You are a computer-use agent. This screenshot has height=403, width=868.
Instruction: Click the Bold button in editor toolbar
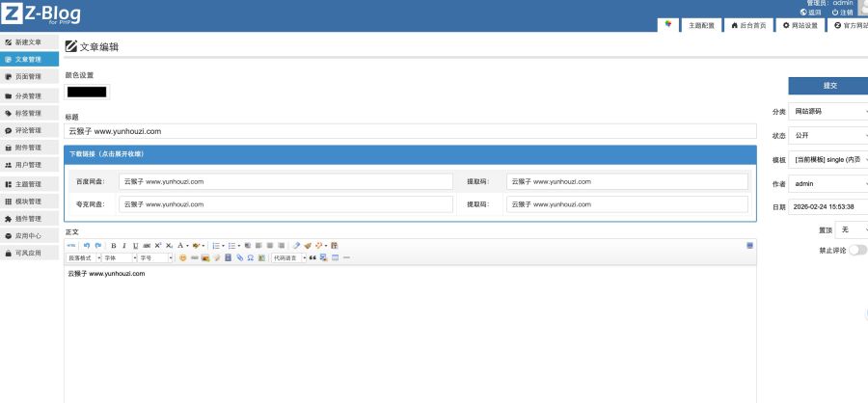pyautogui.click(x=113, y=246)
